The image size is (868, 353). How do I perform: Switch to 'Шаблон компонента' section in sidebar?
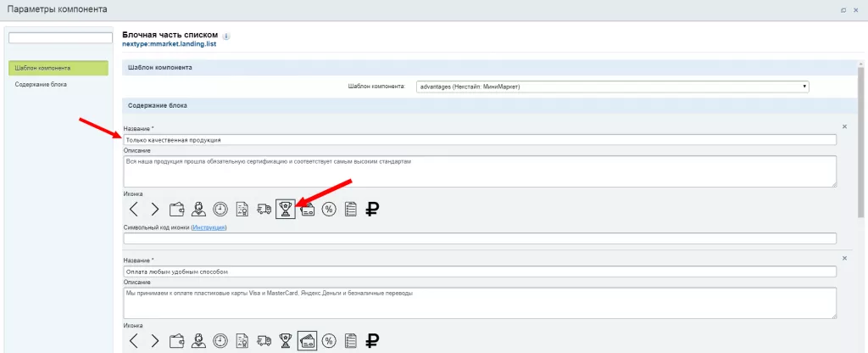pyautogui.click(x=58, y=68)
